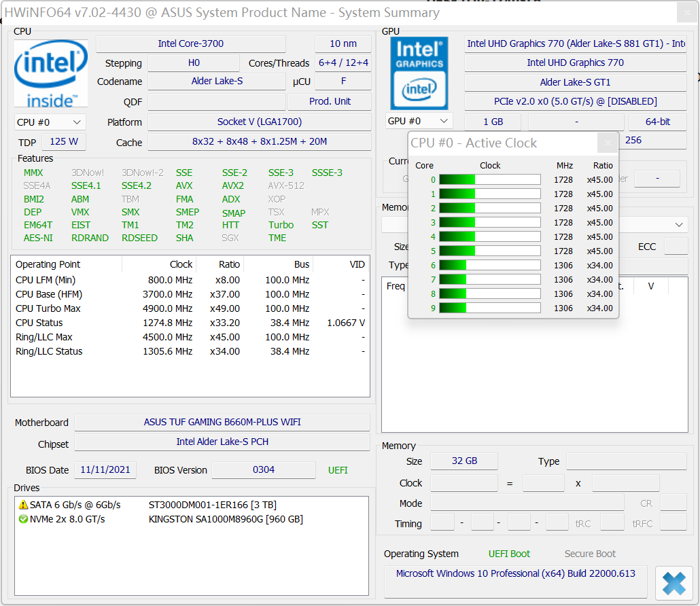Click the 32 GB memory size field
The image size is (700, 606).
[x=464, y=461]
